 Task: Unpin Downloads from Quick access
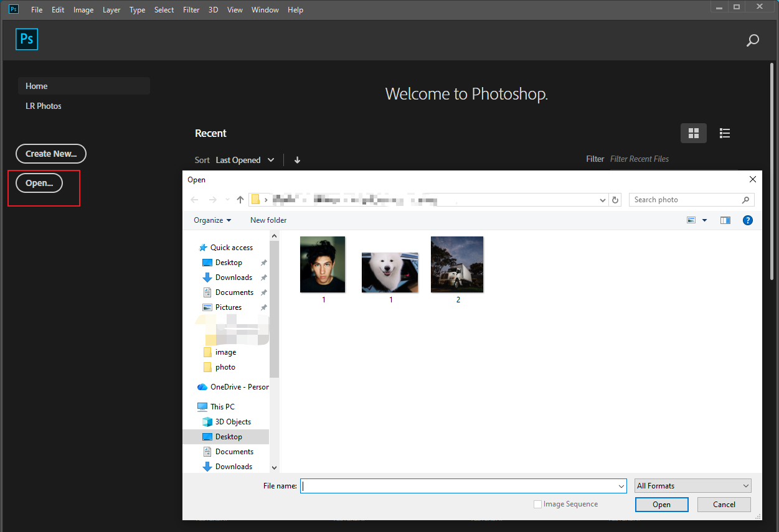[263, 277]
